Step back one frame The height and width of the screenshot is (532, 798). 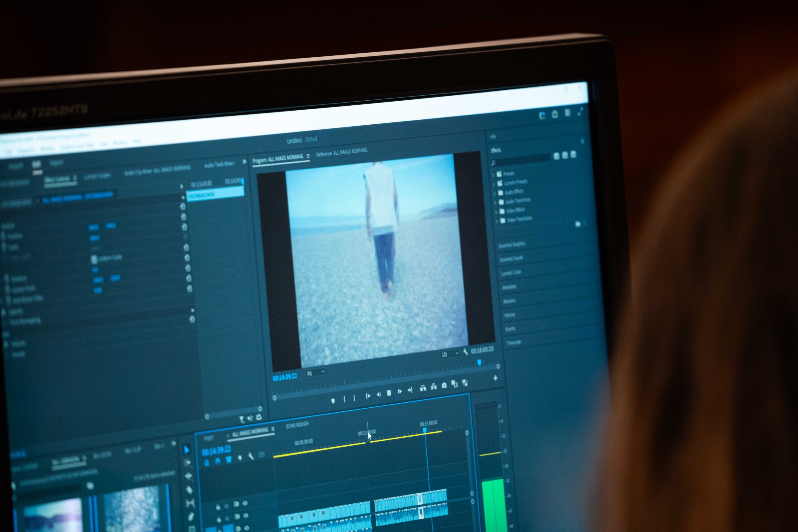[379, 394]
